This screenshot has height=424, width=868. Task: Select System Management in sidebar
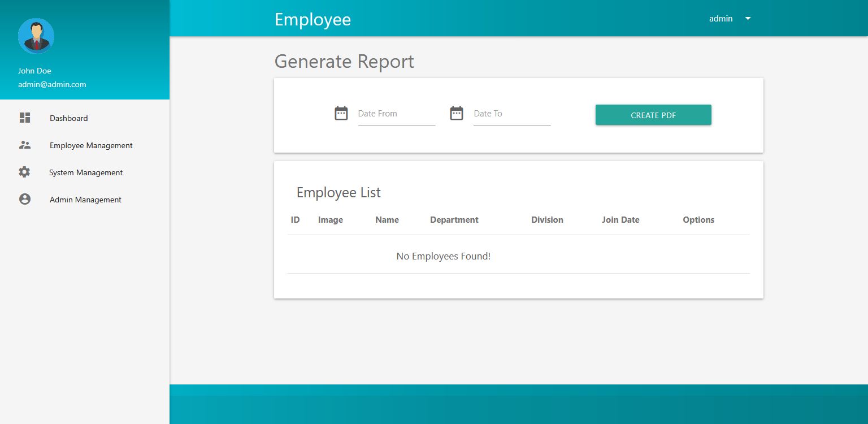click(x=86, y=172)
